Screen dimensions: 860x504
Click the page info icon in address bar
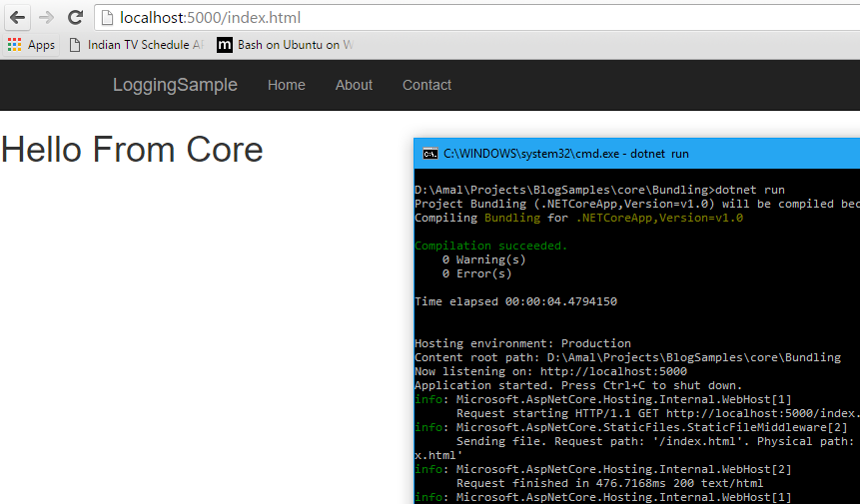[108, 18]
